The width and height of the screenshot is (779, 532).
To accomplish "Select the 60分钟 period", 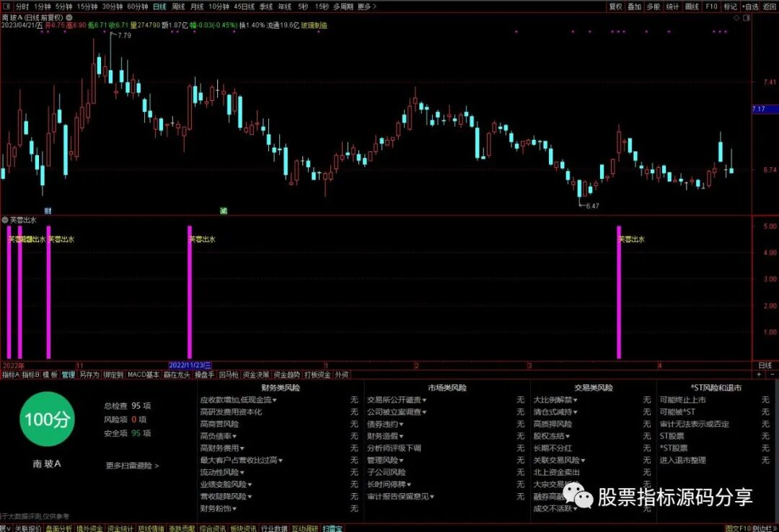I will pos(138,6).
